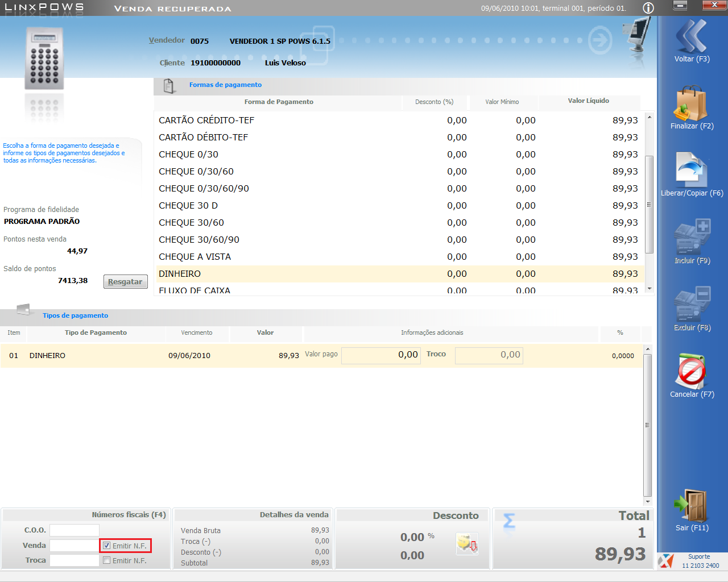Select item 01 DINHEIRO payment row
This screenshot has width=728, height=582.
pos(321,356)
